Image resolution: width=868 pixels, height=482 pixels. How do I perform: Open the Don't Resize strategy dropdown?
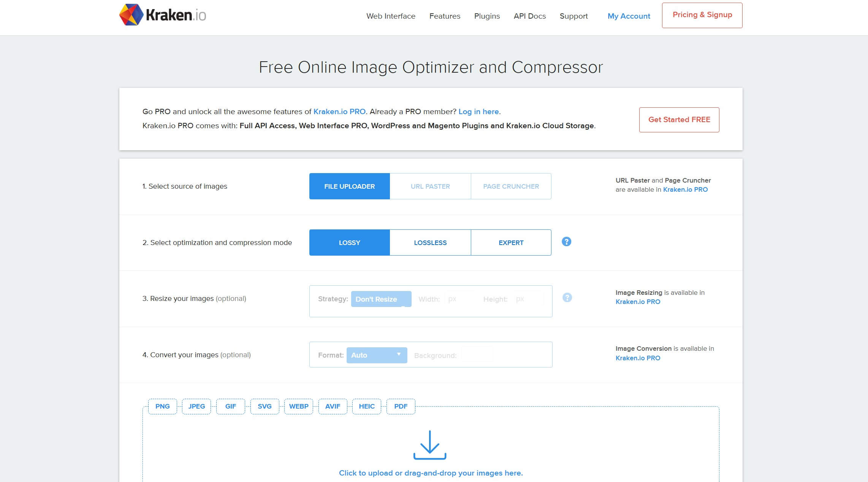(381, 299)
